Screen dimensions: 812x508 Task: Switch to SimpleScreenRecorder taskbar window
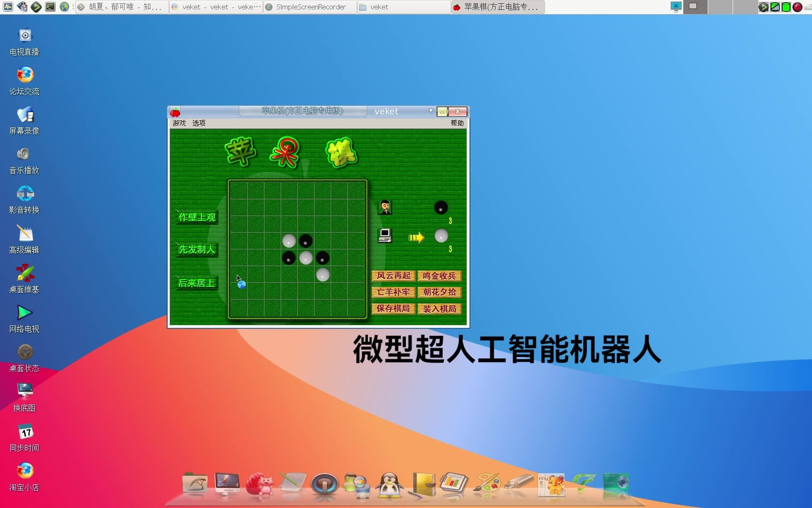[x=310, y=7]
